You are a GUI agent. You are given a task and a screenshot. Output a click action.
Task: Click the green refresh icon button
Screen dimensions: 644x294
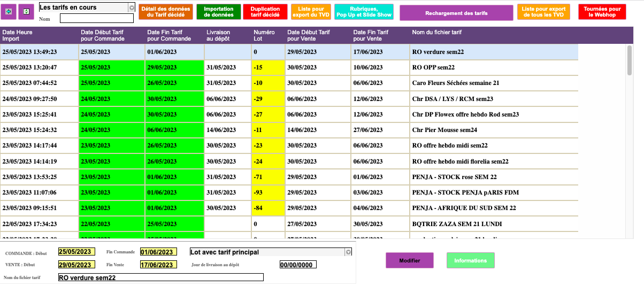point(26,11)
